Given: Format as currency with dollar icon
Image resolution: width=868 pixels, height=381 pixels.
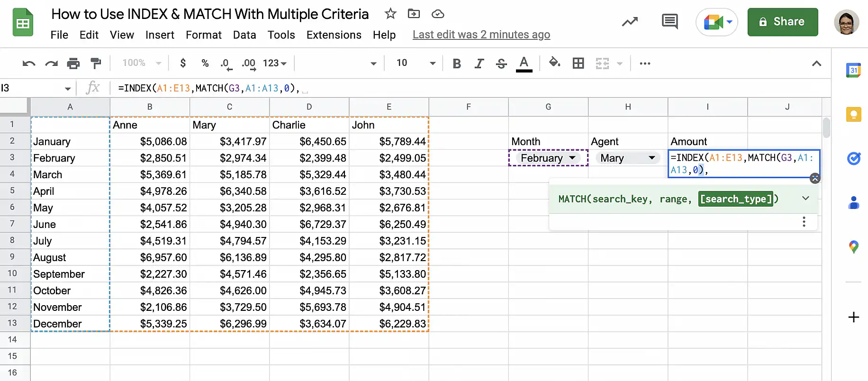Looking at the screenshot, I should click(x=183, y=63).
